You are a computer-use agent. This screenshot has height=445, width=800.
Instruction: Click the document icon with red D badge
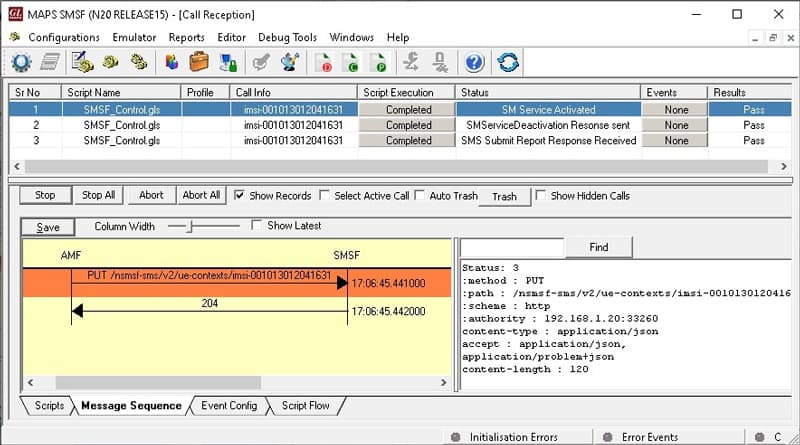[x=323, y=62]
